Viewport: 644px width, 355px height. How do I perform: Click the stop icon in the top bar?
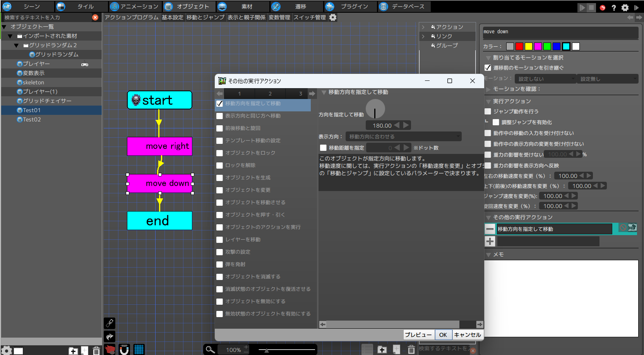591,7
